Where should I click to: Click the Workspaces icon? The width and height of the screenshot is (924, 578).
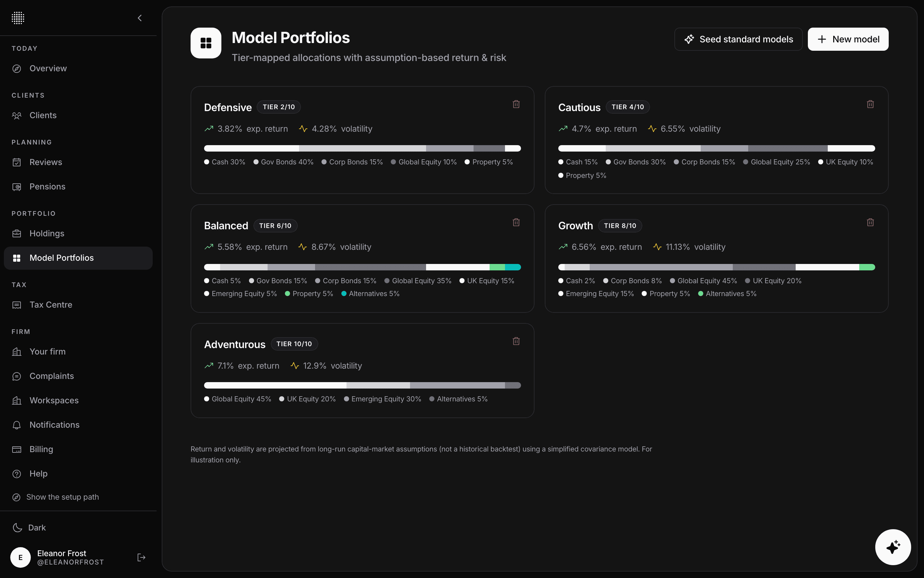pos(17,401)
